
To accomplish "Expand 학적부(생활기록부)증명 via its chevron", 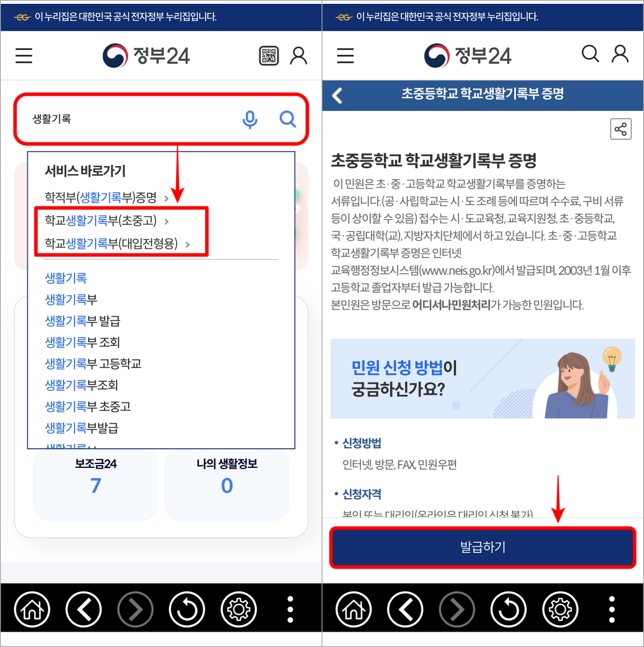I will 166,198.
